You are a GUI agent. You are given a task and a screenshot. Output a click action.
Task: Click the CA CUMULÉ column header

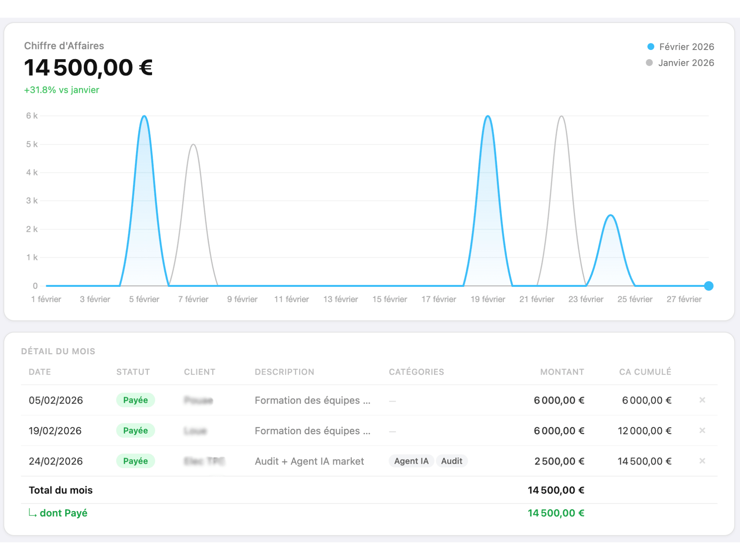click(645, 372)
